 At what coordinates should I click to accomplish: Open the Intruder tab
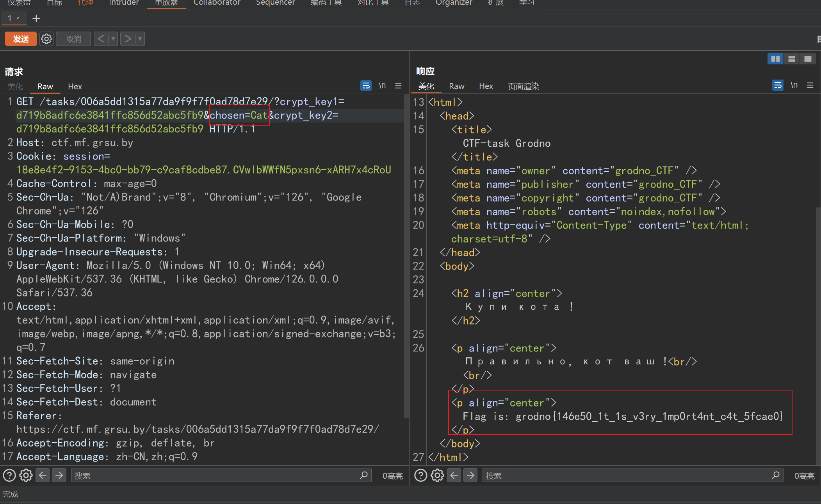click(x=124, y=3)
